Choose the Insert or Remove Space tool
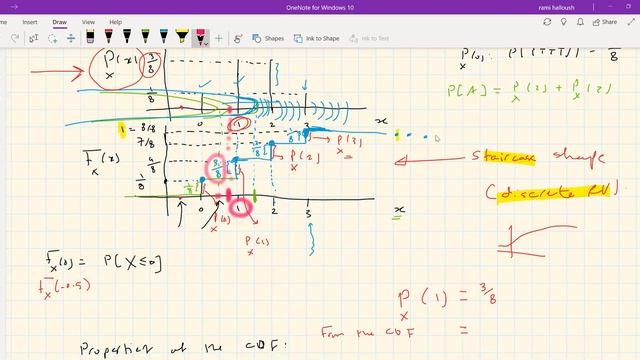The width and height of the screenshot is (640, 360). click(71, 38)
